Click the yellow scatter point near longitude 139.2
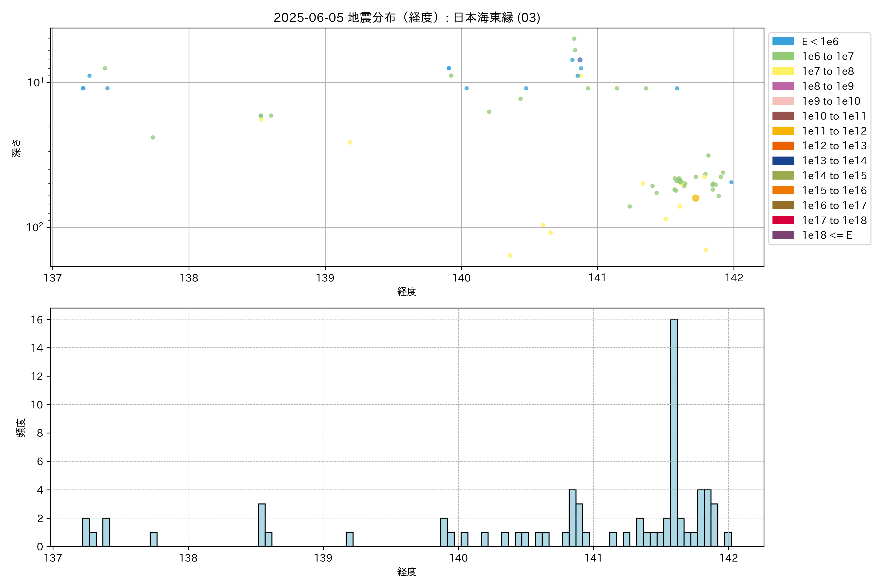The image size is (882, 588). pyautogui.click(x=350, y=143)
